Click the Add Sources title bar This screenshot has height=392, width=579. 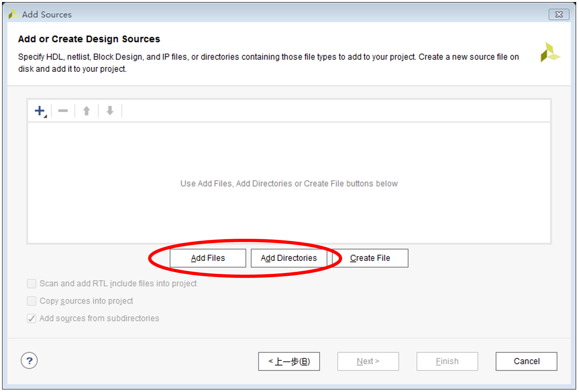(282, 15)
